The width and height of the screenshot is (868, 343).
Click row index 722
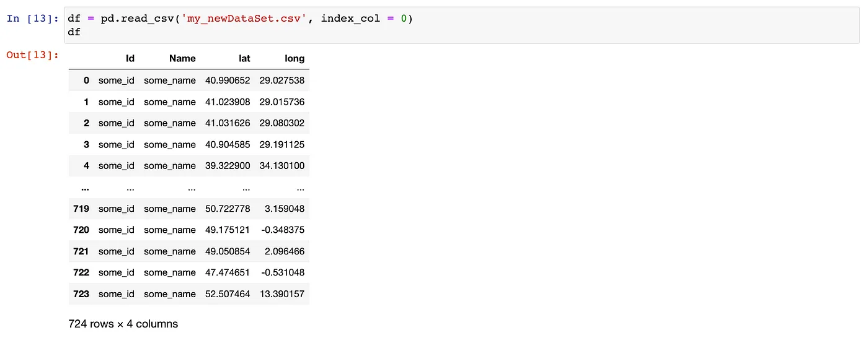tap(81, 272)
